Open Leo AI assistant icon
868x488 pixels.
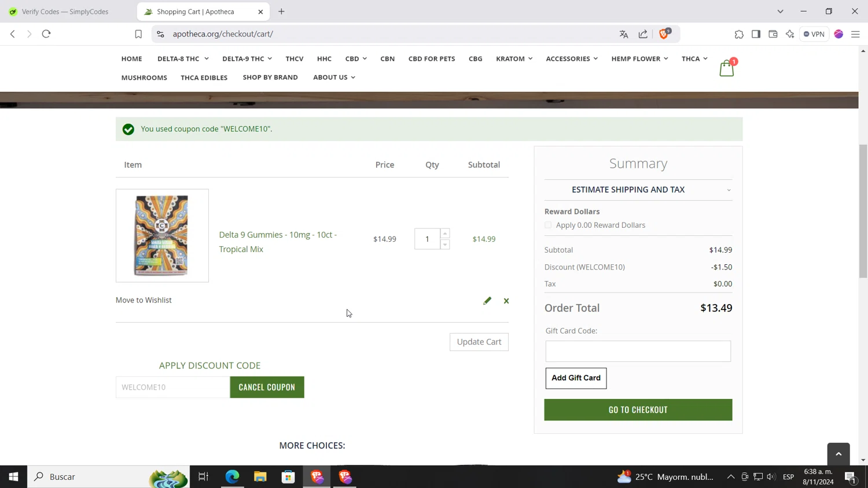click(790, 34)
